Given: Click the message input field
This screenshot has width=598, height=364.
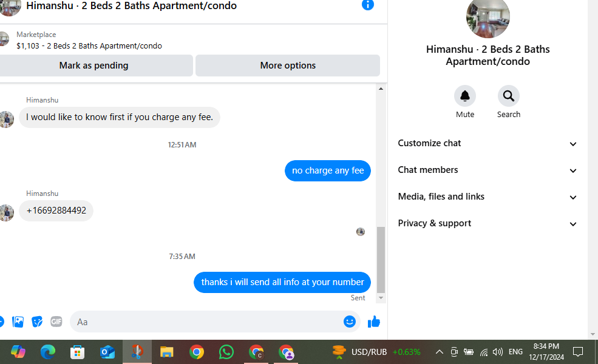Looking at the screenshot, I should point(208,322).
